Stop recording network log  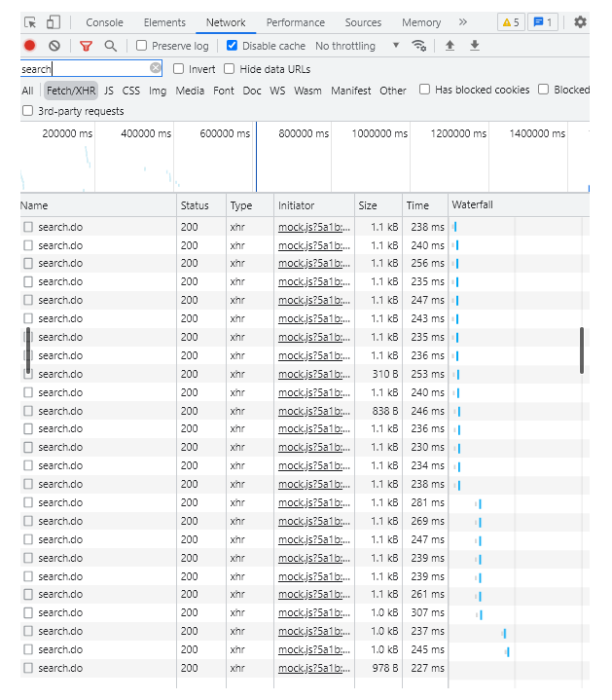30,46
